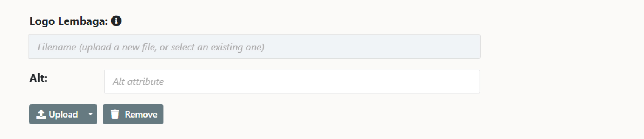
Task: Select the 'Filename (upload a new file…)' box
Action: coord(255,47)
